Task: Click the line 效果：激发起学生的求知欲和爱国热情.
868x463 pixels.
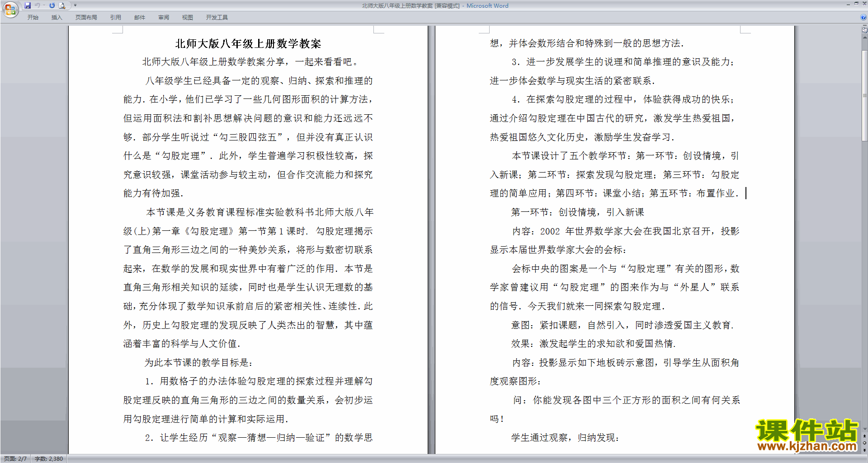Action: [594, 344]
